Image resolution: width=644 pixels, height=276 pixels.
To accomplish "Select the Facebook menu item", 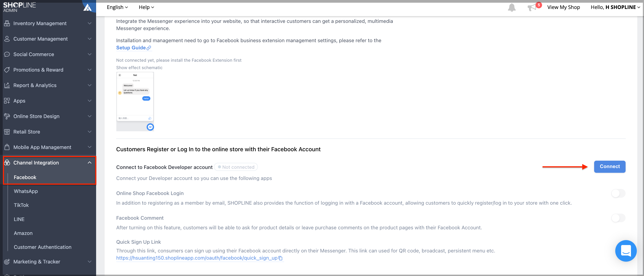I will [25, 177].
